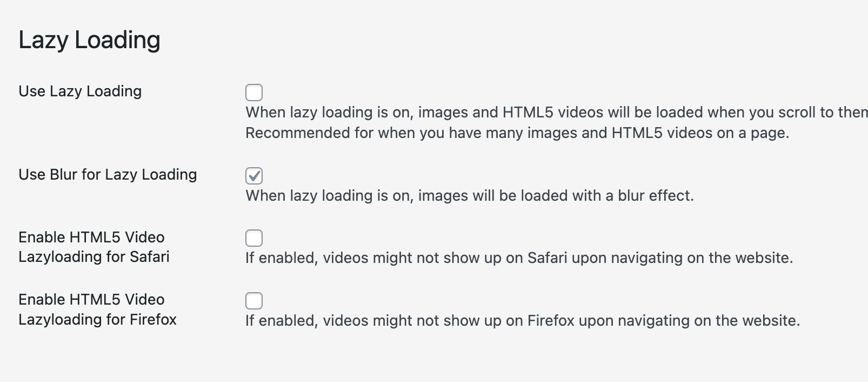This screenshot has width=868, height=382.
Task: Click the Firefox lazyloading setting label
Action: point(97,309)
